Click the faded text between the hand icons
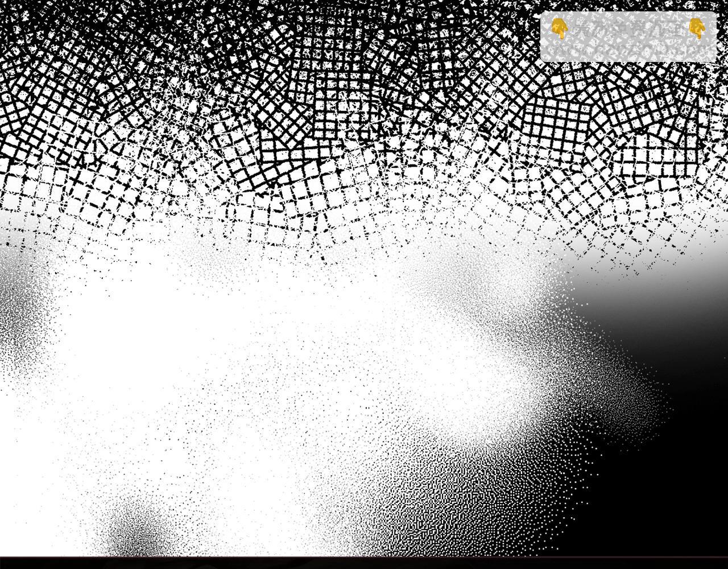The width and height of the screenshot is (728, 569). tap(627, 28)
